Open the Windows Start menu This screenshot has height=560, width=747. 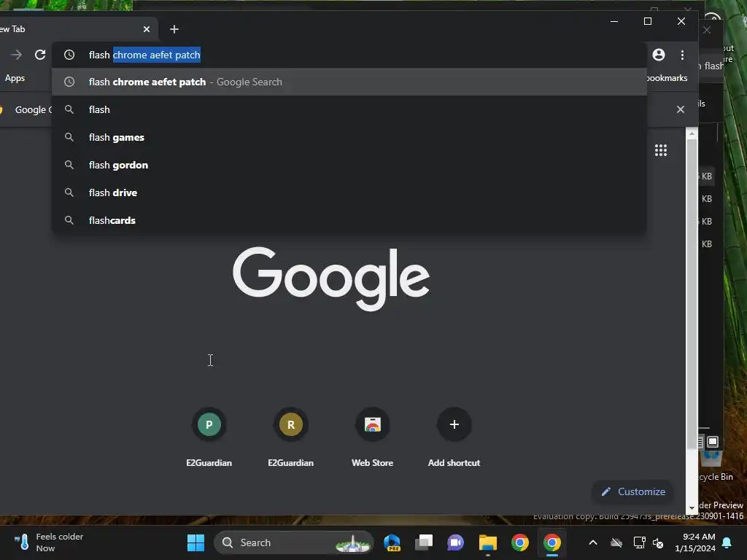pos(196,542)
